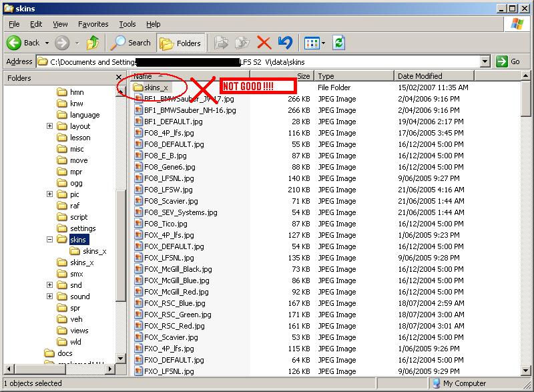Open the Tools menu
This screenshot has width=534, height=392.
pyautogui.click(x=127, y=24)
